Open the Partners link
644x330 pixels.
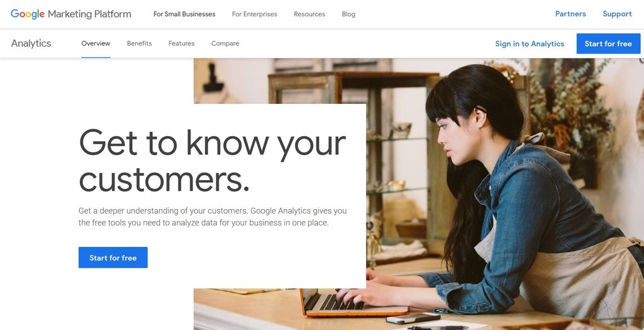pos(570,14)
